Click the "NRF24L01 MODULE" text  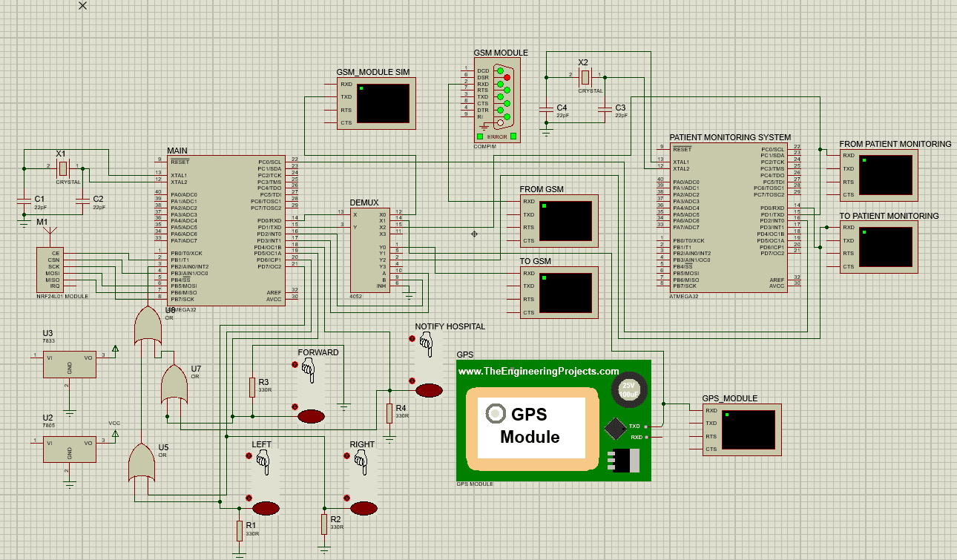click(x=62, y=296)
